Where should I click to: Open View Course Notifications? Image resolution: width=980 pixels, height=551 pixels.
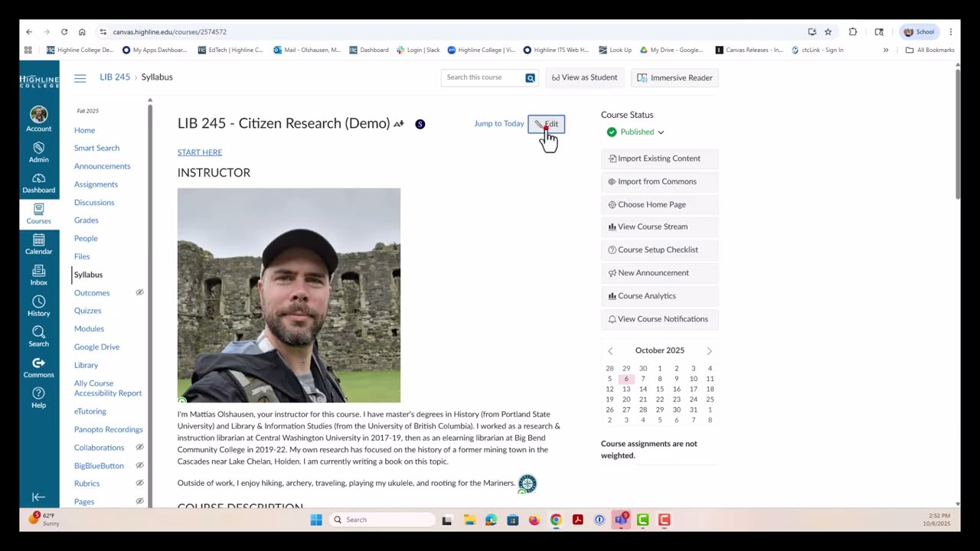pos(659,319)
